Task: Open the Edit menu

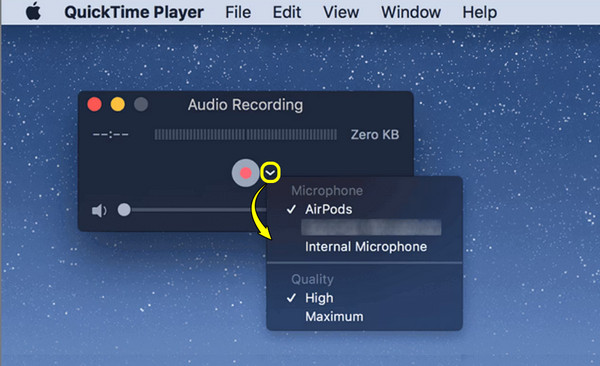Action: click(287, 12)
